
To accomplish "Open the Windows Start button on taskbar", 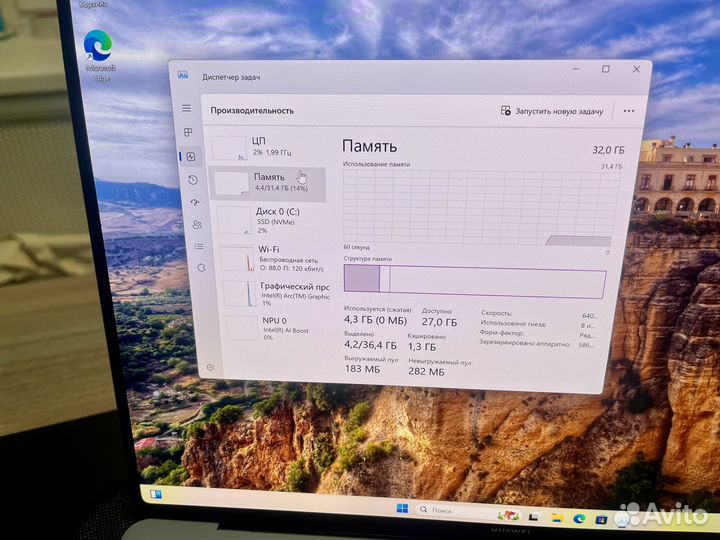I will [402, 508].
